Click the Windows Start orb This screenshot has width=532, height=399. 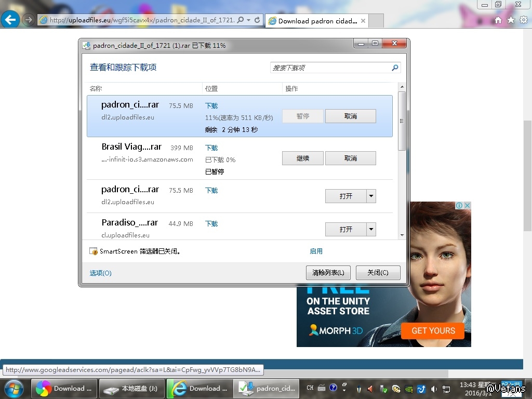[x=14, y=389]
